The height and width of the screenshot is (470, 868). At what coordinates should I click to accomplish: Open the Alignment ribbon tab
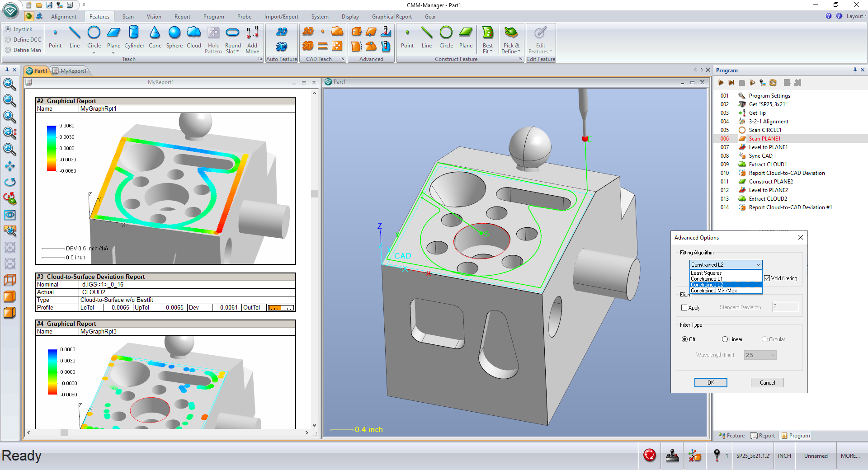[64, 17]
